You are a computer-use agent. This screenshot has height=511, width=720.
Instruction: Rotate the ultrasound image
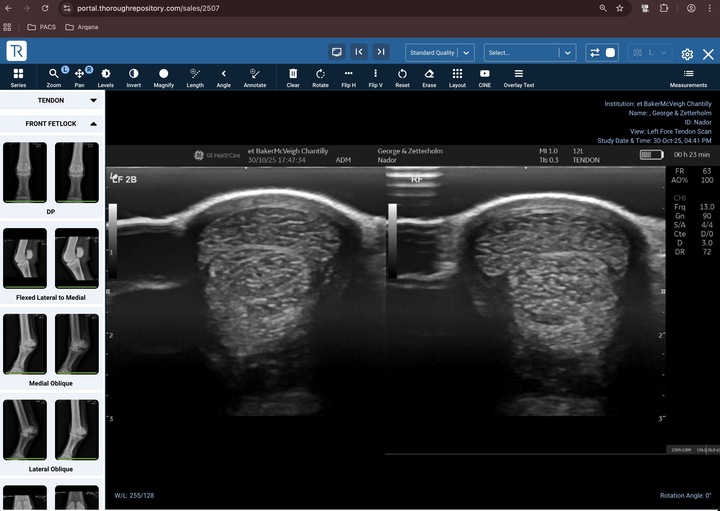click(x=320, y=75)
